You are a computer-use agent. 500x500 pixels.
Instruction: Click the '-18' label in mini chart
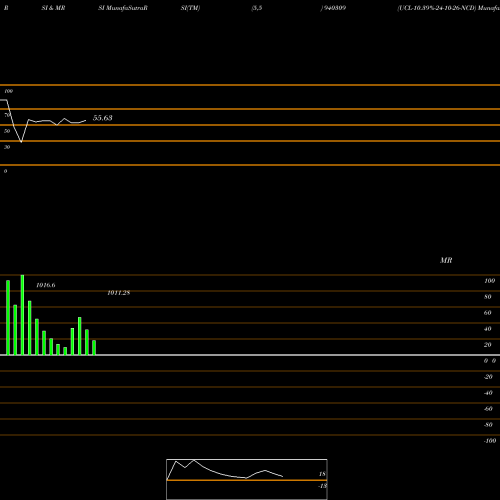(x=323, y=486)
